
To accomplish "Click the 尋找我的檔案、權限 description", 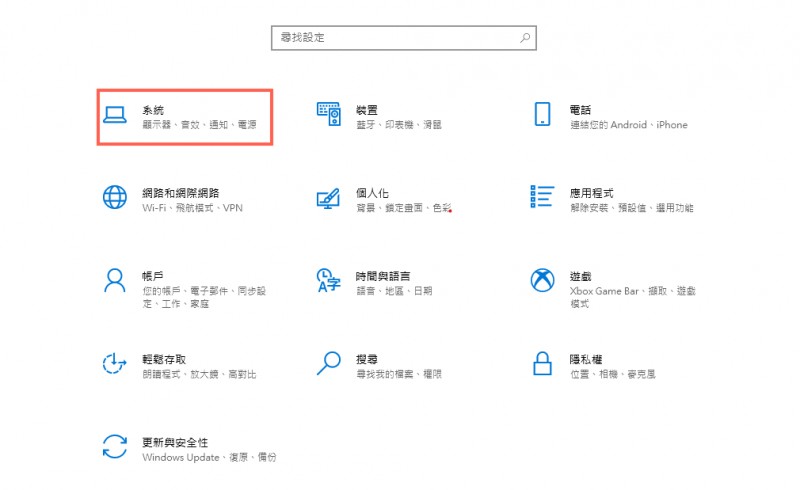I will tap(398, 374).
